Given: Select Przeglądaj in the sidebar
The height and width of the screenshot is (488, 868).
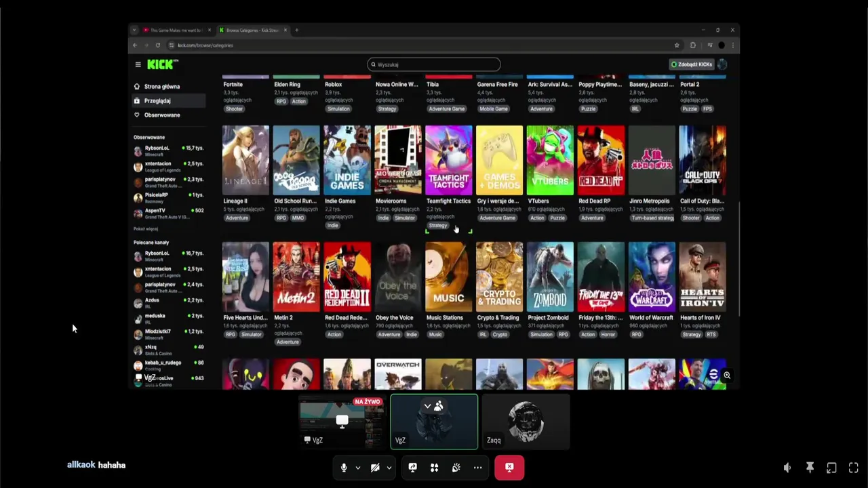Looking at the screenshot, I should click(x=169, y=101).
